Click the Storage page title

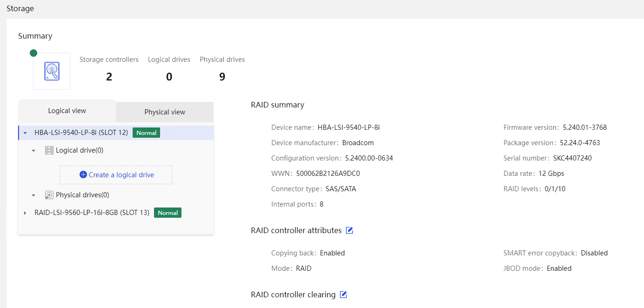point(20,8)
